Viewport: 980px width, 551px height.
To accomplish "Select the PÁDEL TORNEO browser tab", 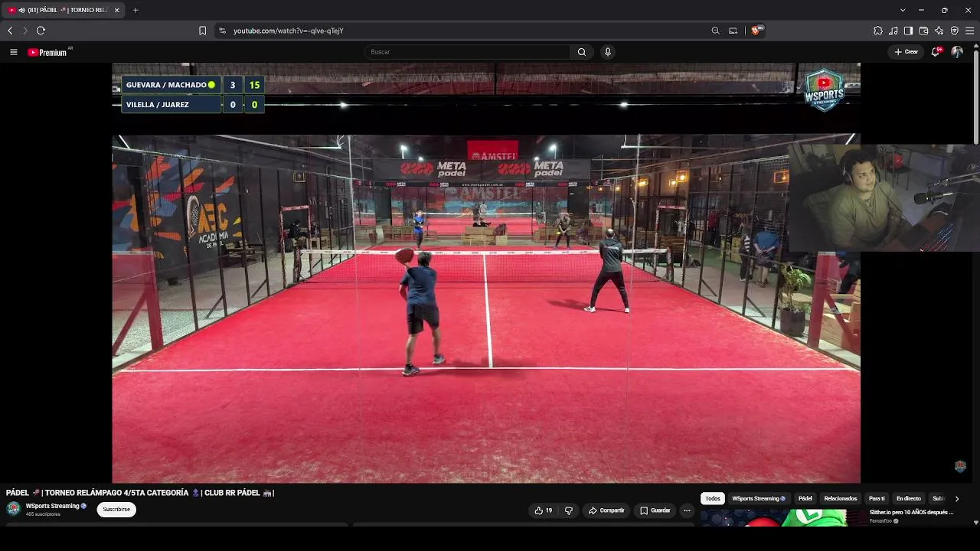I will pos(63,10).
